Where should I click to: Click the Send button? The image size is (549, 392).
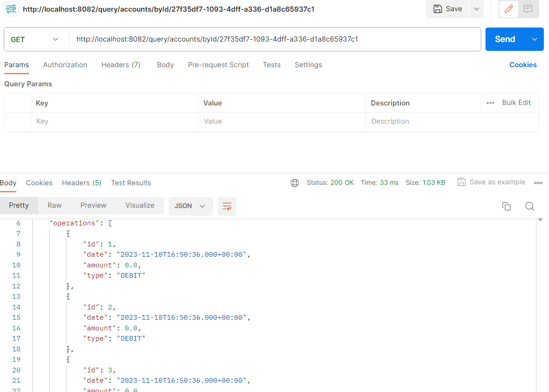[x=505, y=39]
